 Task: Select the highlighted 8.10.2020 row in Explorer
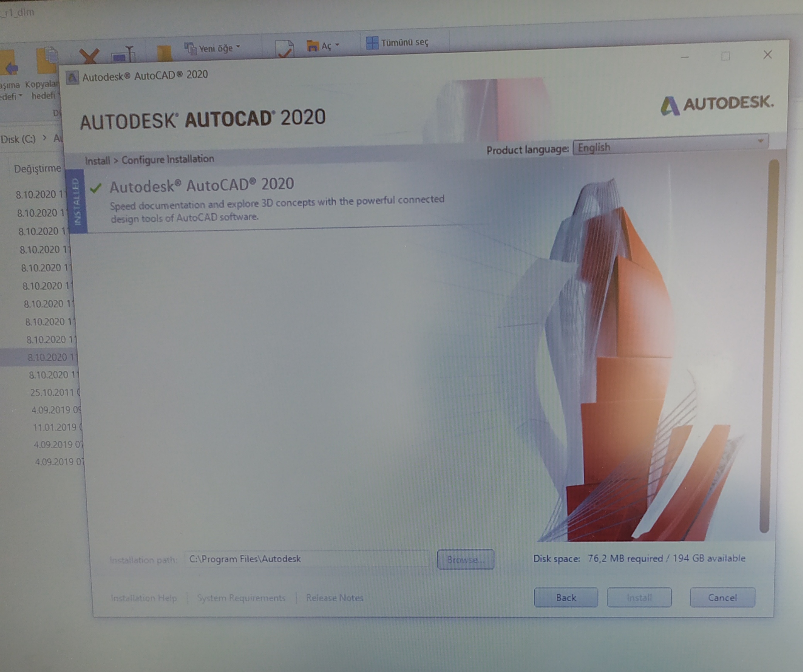coord(39,357)
